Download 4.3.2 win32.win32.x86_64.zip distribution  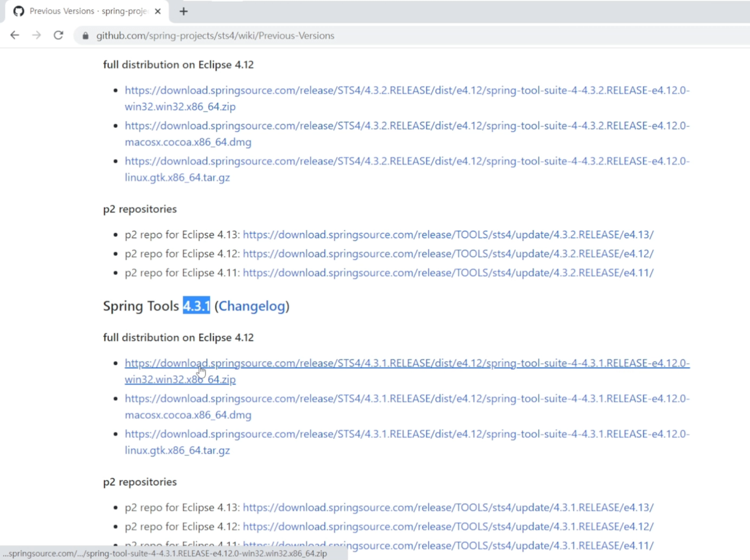pos(407,98)
